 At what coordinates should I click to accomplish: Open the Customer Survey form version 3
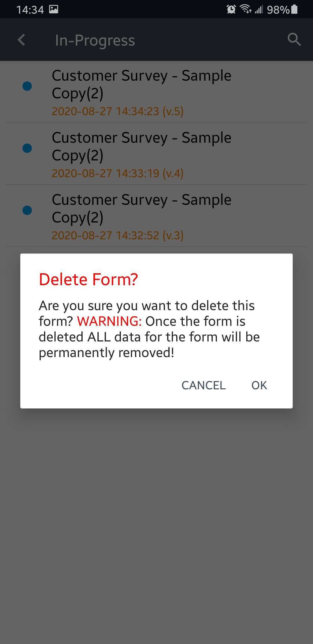tap(141, 208)
